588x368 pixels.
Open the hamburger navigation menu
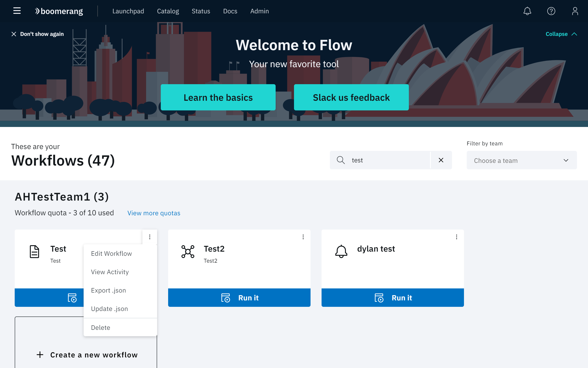17,11
